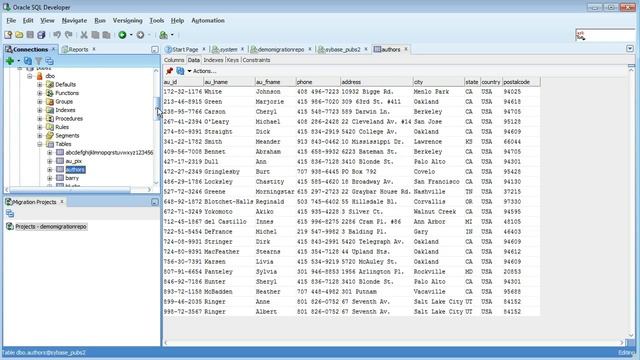Select the Segments folder in the tree
The width and height of the screenshot is (640, 360).
point(67,136)
